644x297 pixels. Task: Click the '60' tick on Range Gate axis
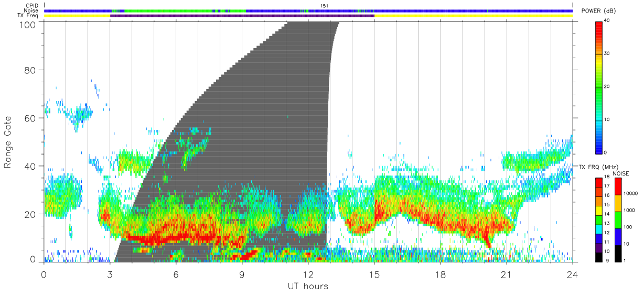click(x=30, y=118)
